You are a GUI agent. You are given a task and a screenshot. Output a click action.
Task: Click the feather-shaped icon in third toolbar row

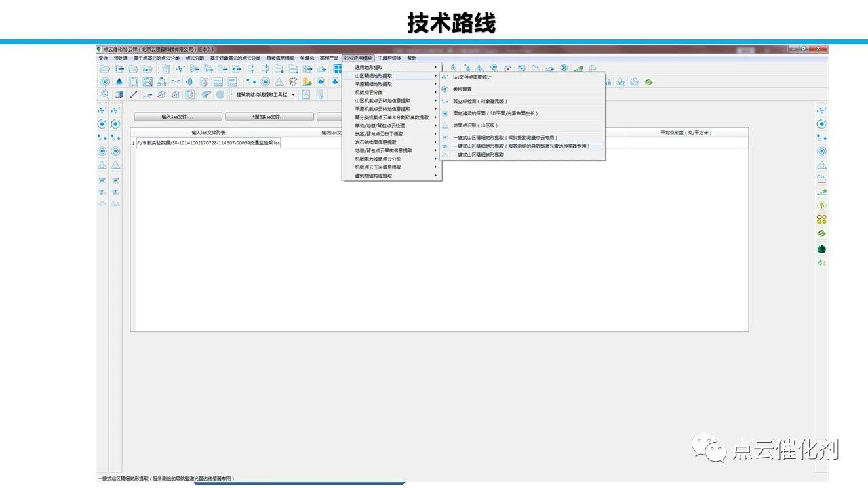point(206,95)
